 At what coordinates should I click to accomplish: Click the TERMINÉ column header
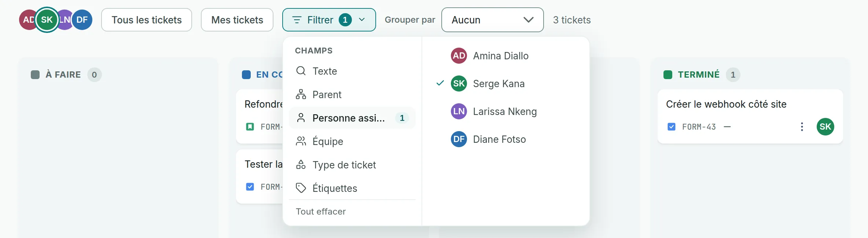click(699, 75)
